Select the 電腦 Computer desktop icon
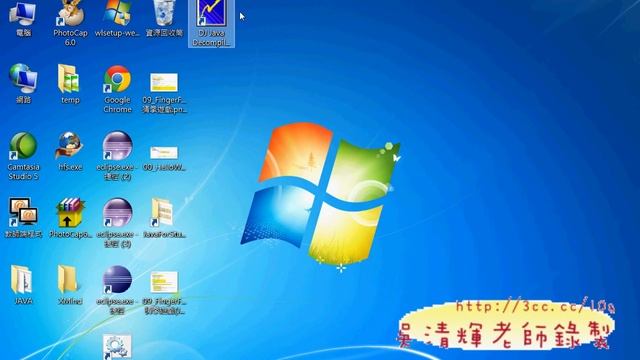Screen dimensions: 640x360 (x=23, y=18)
